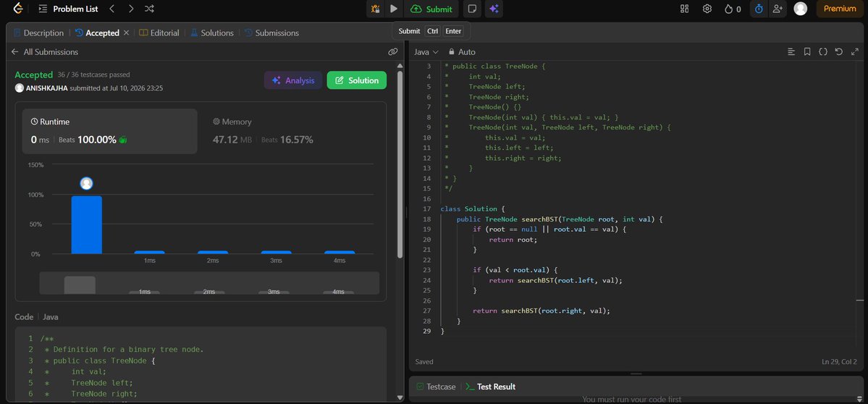Click the 1ms bar in runtime chart
The height and width of the screenshot is (404, 868).
click(x=149, y=253)
